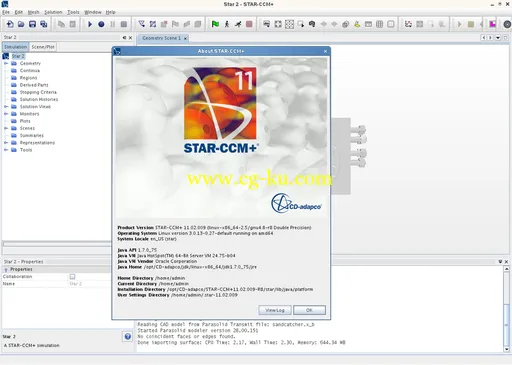This screenshot has height=365, width=512.
Task: Open the Solution menu
Action: pyautogui.click(x=53, y=12)
